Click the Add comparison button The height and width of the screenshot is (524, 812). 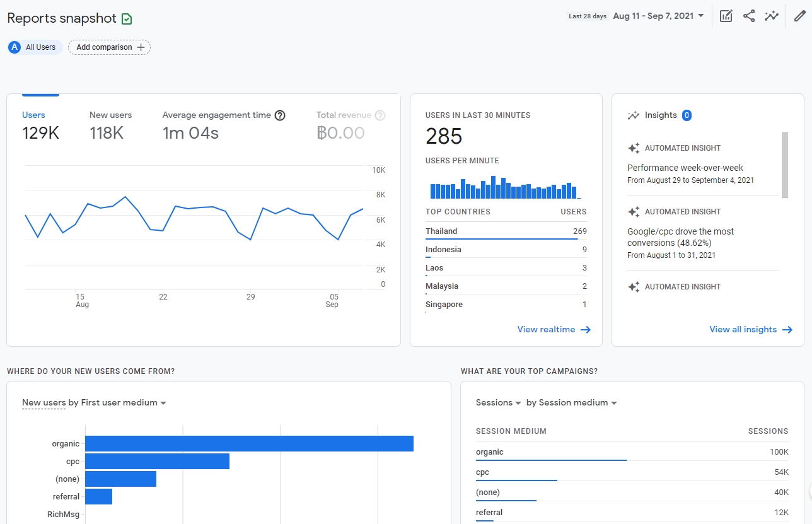pos(110,47)
